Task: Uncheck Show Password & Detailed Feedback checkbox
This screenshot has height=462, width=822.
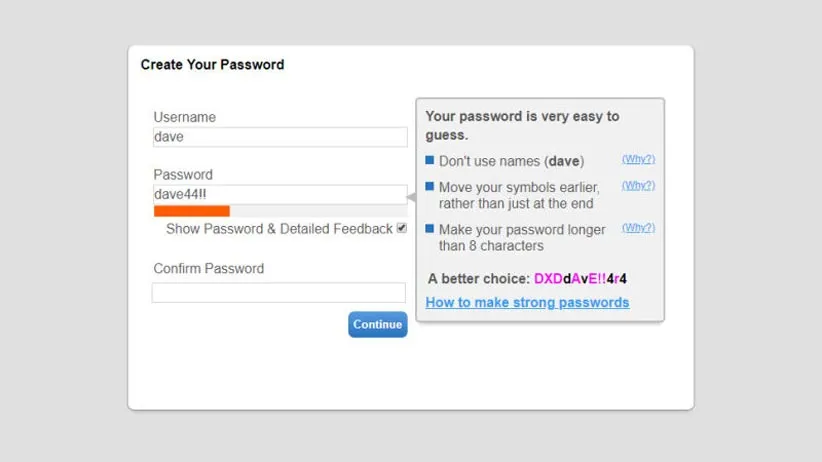Action: tap(402, 228)
